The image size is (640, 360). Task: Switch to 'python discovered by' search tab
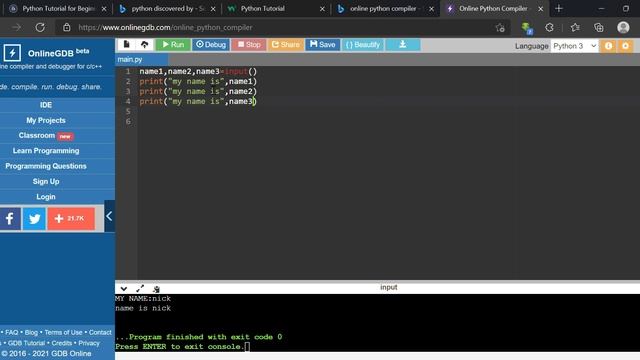pyautogui.click(x=167, y=9)
